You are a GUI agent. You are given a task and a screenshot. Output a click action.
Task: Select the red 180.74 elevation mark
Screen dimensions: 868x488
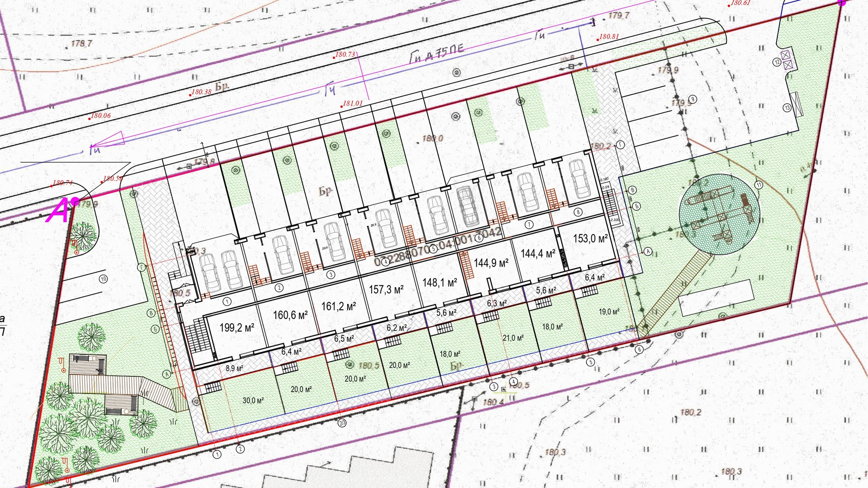(x=62, y=183)
